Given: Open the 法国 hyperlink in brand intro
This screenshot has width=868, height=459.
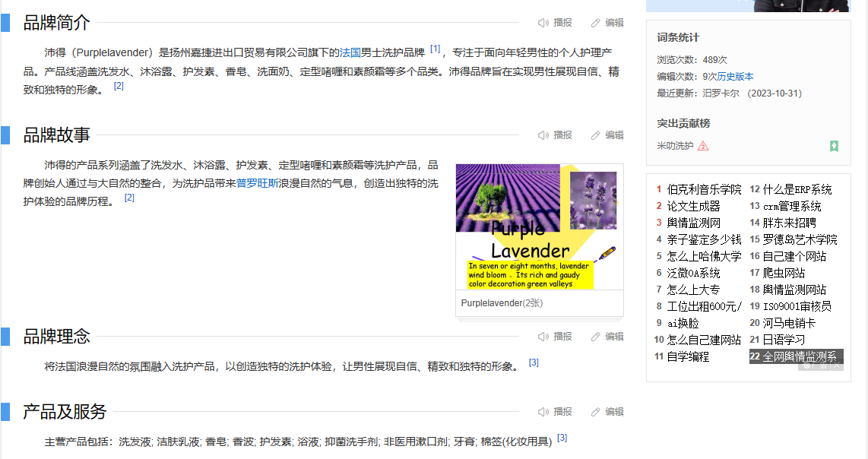Looking at the screenshot, I should click(350, 52).
